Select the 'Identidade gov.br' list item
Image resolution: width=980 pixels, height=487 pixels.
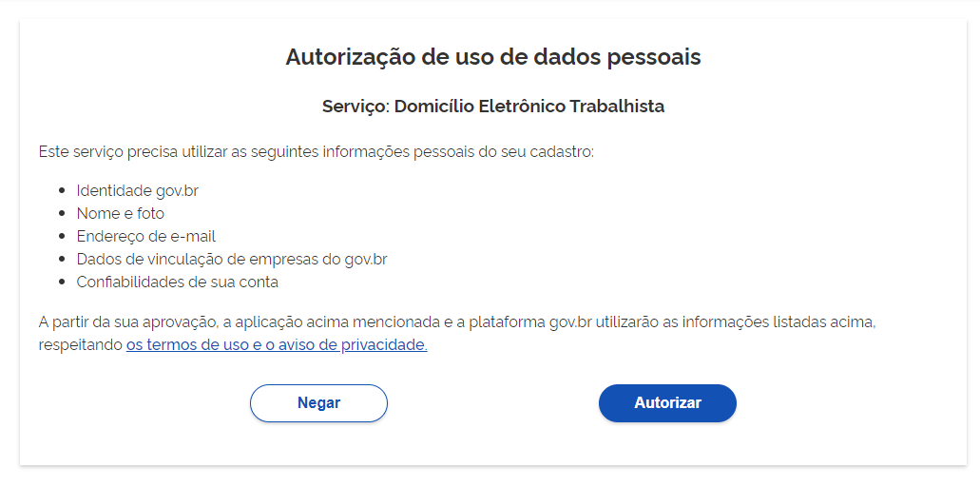pos(138,190)
